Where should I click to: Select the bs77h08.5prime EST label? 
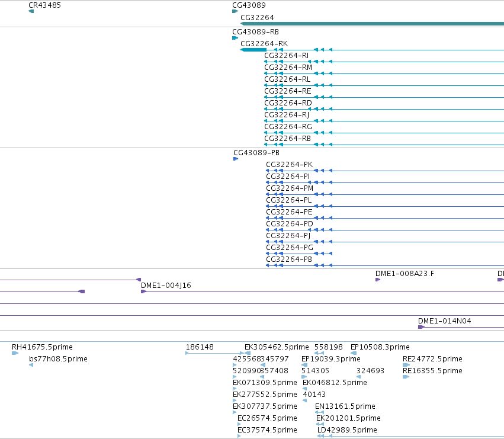coord(58,359)
